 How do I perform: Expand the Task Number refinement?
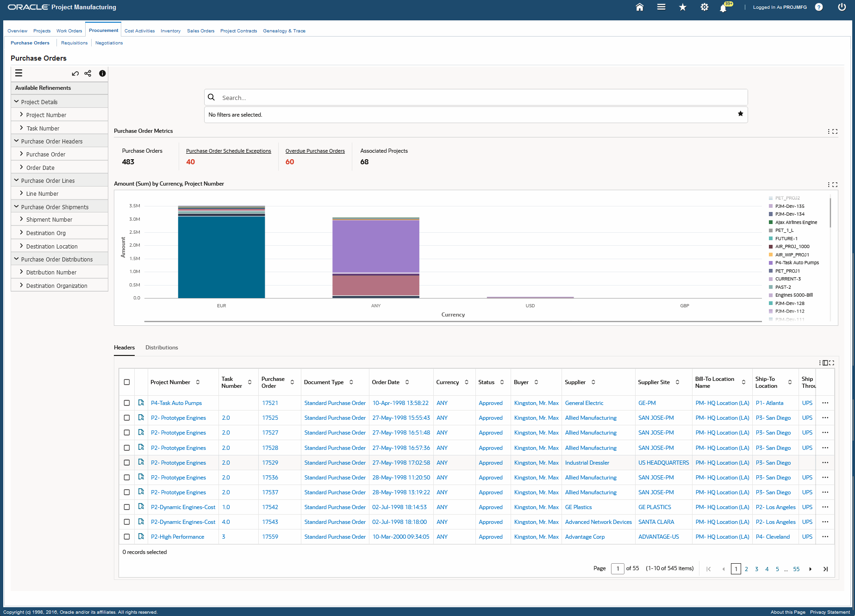pyautogui.click(x=21, y=128)
